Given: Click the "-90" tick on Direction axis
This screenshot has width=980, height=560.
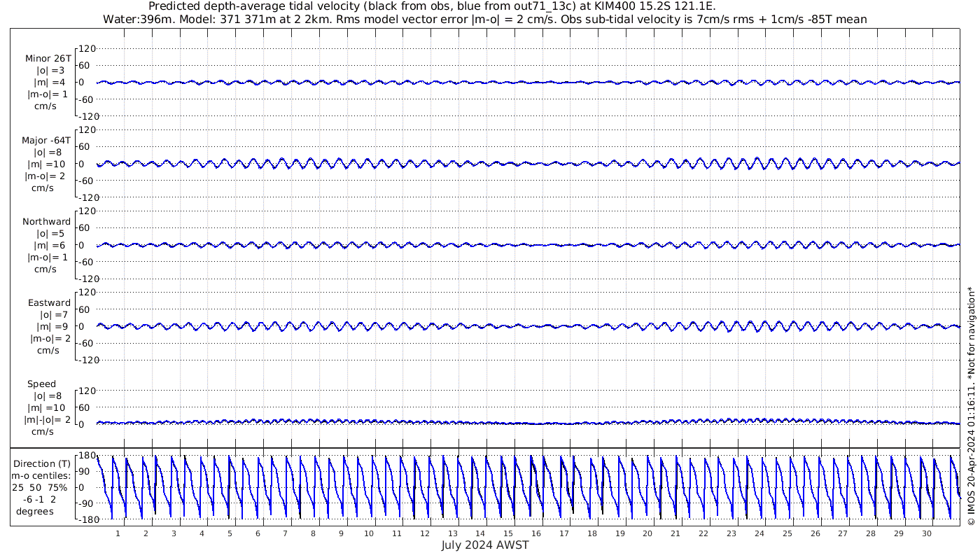Looking at the screenshot, I should coord(87,503).
